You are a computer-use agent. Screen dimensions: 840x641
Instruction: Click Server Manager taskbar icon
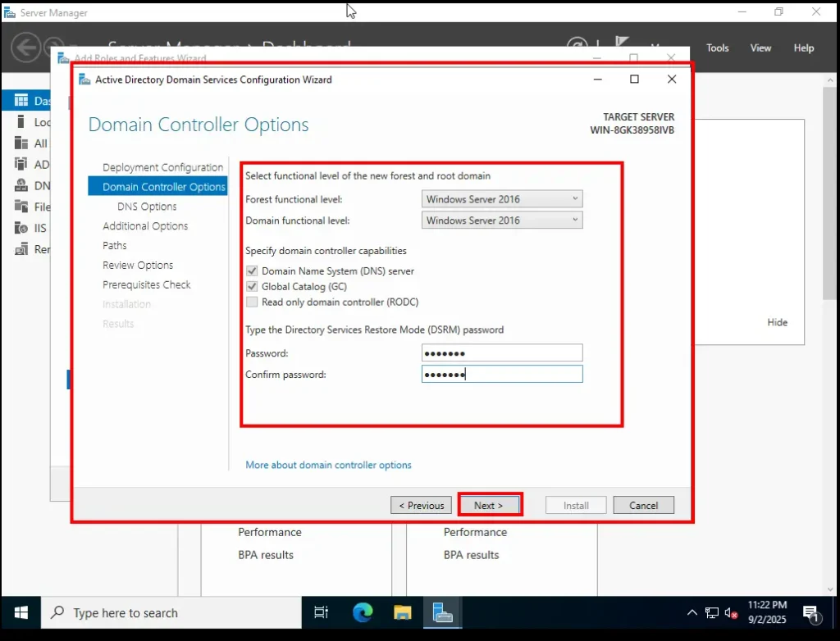[442, 612]
